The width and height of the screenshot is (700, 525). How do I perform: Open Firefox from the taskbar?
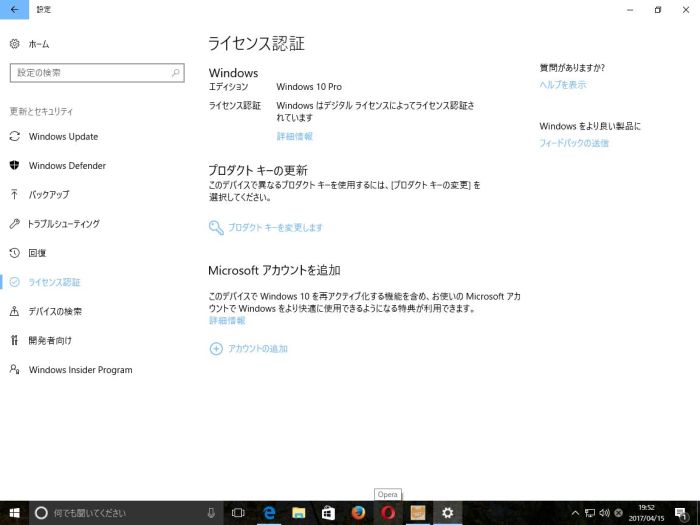[x=358, y=513]
